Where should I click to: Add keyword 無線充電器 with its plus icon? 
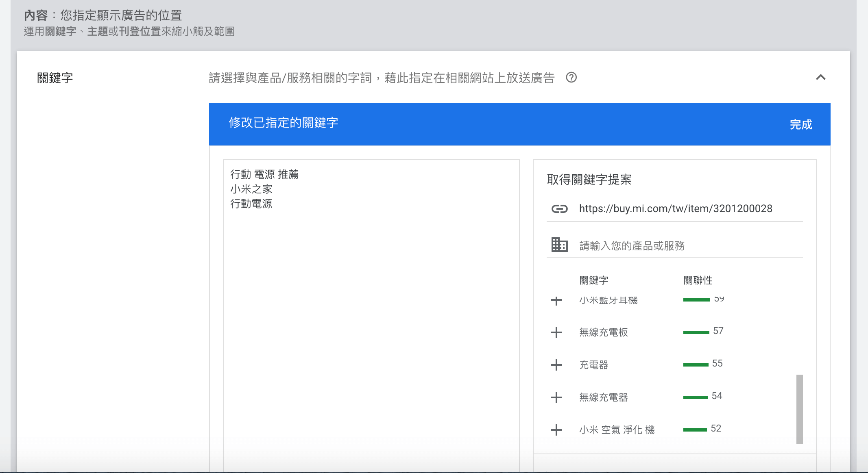pyautogui.click(x=556, y=397)
